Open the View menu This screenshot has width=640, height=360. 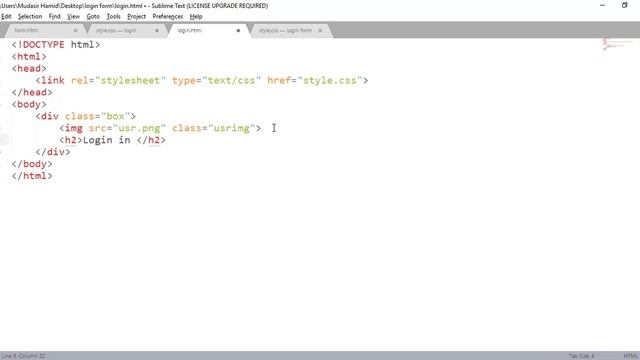click(x=73, y=16)
